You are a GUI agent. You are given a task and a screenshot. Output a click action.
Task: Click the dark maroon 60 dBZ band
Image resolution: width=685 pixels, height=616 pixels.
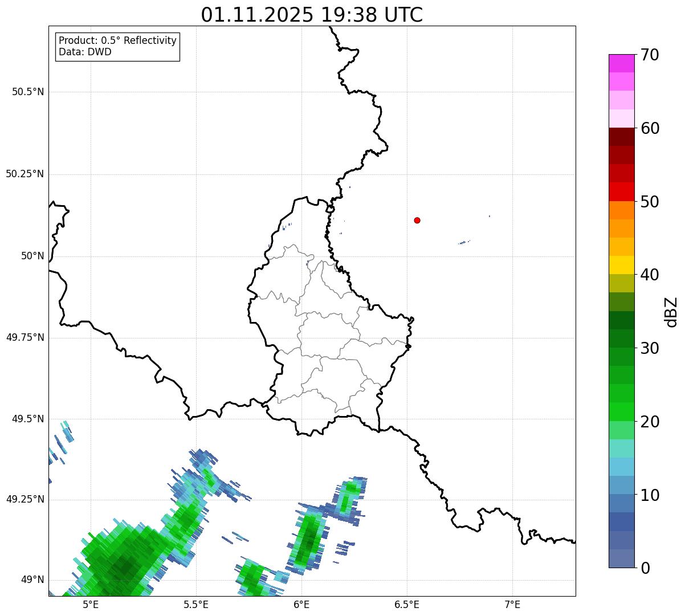click(622, 137)
